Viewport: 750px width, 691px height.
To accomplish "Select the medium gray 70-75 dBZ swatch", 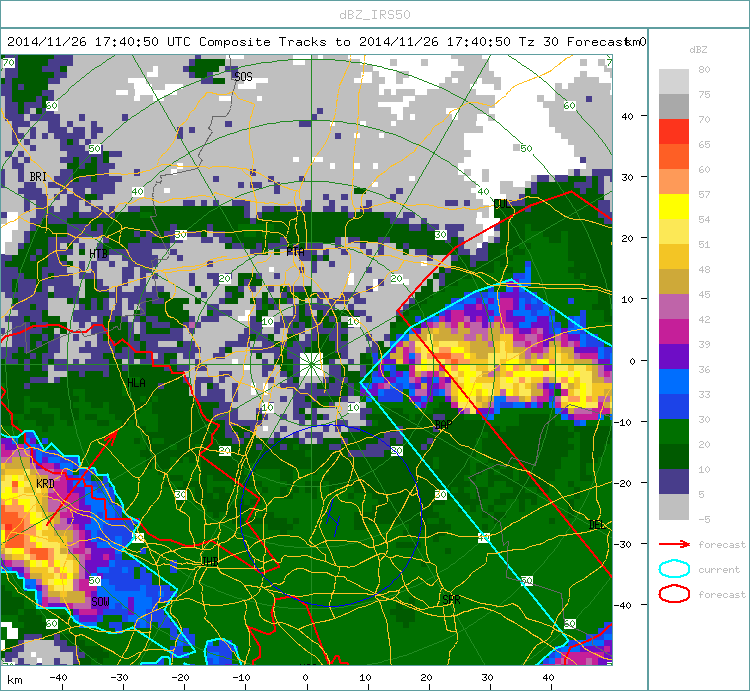I will 673,106.
